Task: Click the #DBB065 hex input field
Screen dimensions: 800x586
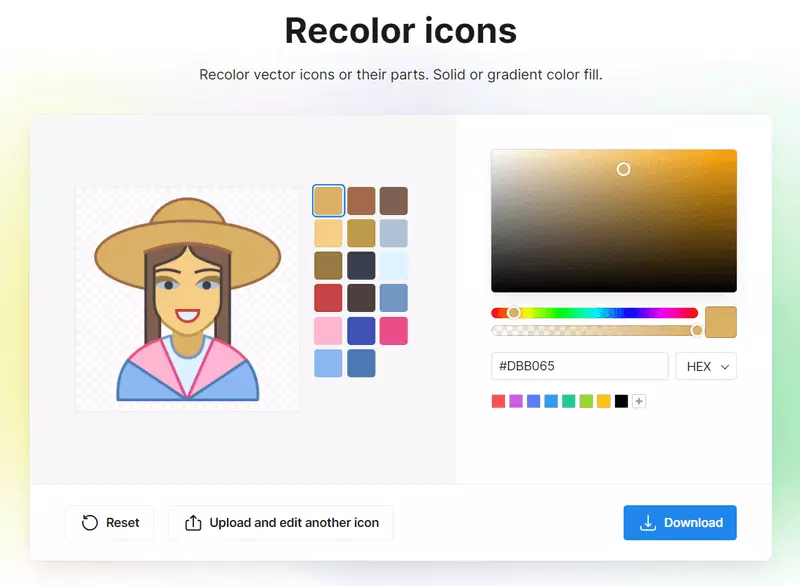Action: point(580,366)
